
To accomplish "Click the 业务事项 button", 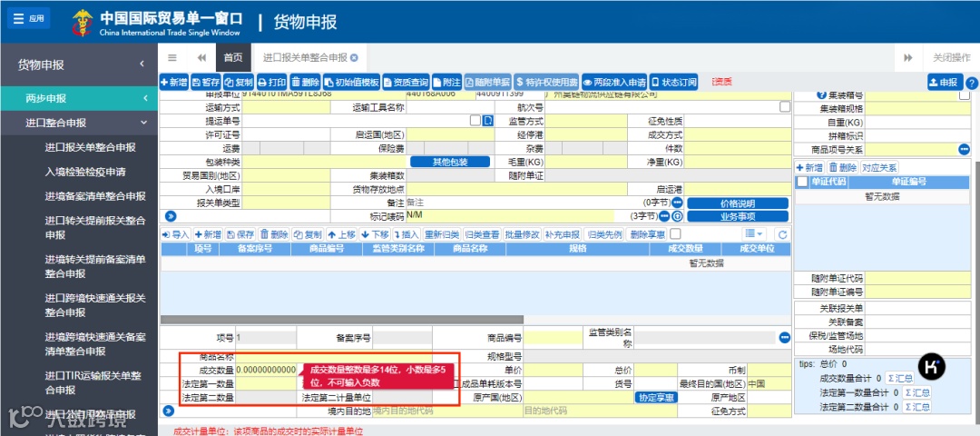I will click(738, 216).
